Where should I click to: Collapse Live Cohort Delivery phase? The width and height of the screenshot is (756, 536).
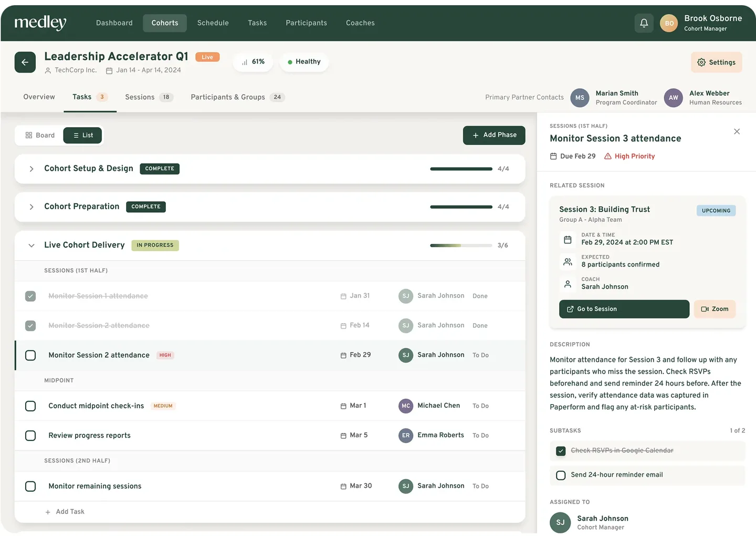(x=31, y=245)
